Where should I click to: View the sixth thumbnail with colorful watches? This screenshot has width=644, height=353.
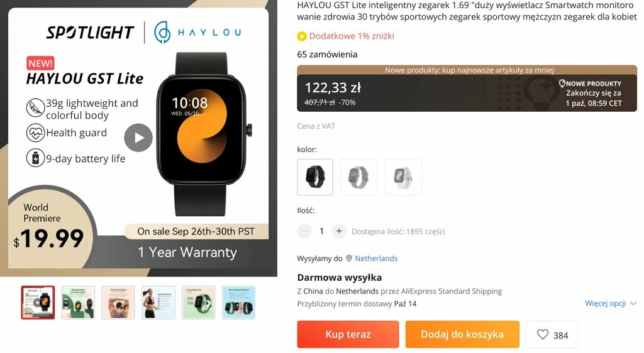pos(238,303)
